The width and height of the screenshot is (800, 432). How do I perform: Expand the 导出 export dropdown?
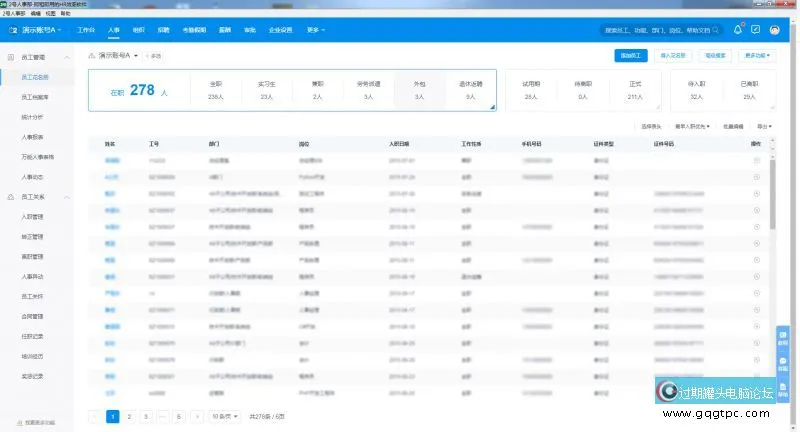764,127
